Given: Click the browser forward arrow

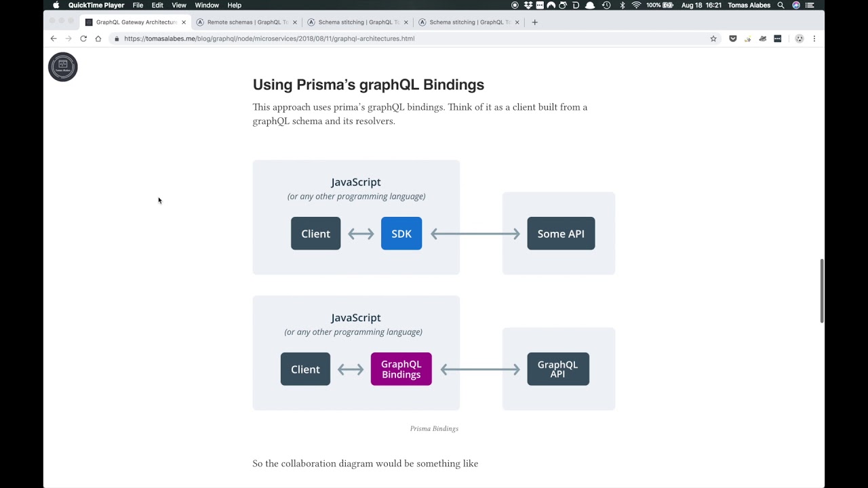Looking at the screenshot, I should point(68,39).
